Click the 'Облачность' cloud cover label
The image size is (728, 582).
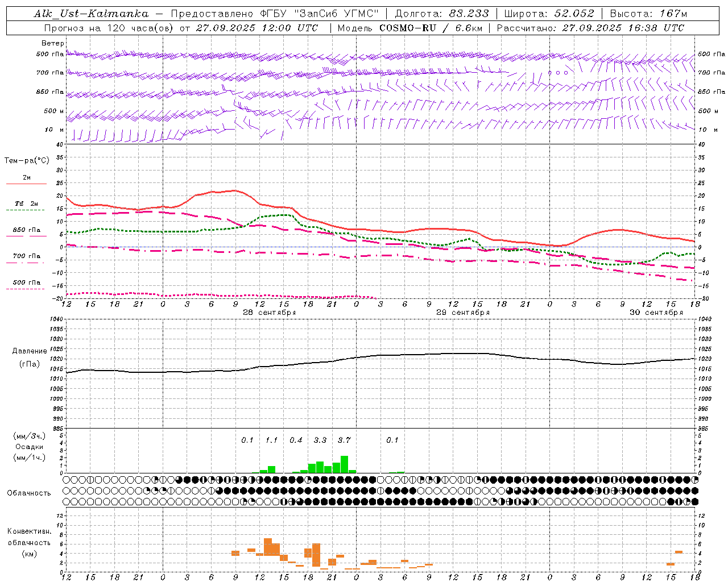point(29,493)
